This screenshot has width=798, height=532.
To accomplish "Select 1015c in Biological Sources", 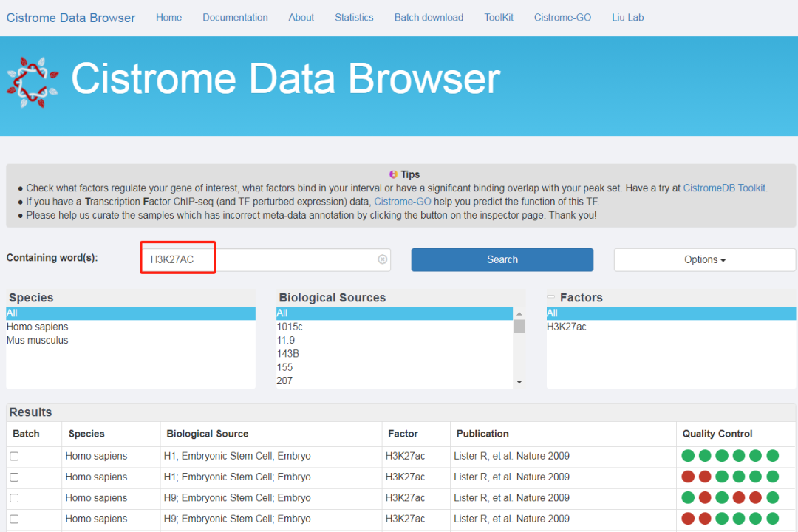I will tap(395, 327).
